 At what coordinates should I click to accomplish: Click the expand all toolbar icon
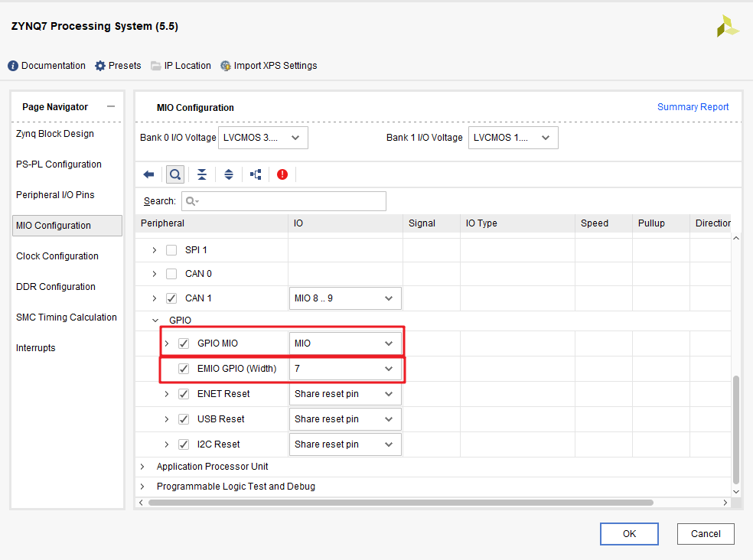[x=229, y=174]
